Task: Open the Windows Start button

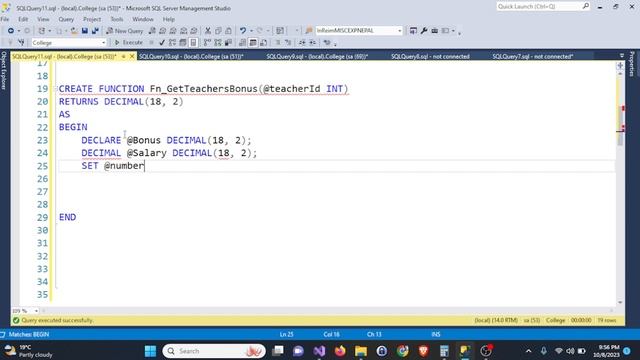Action: (150, 351)
